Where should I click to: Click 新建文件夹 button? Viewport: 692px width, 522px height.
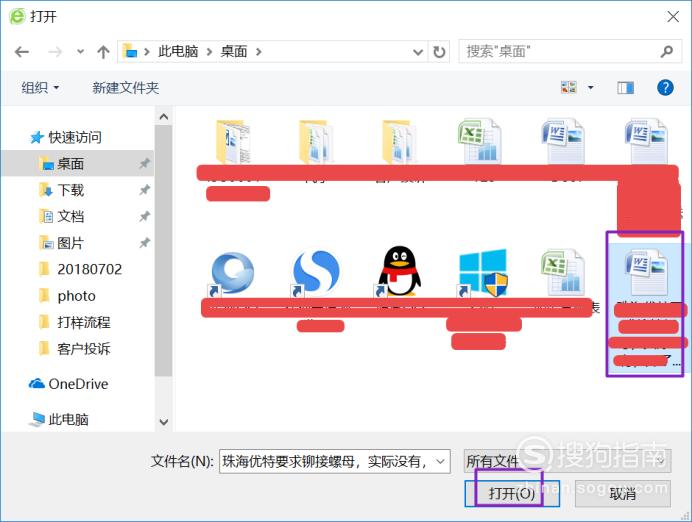click(x=125, y=88)
